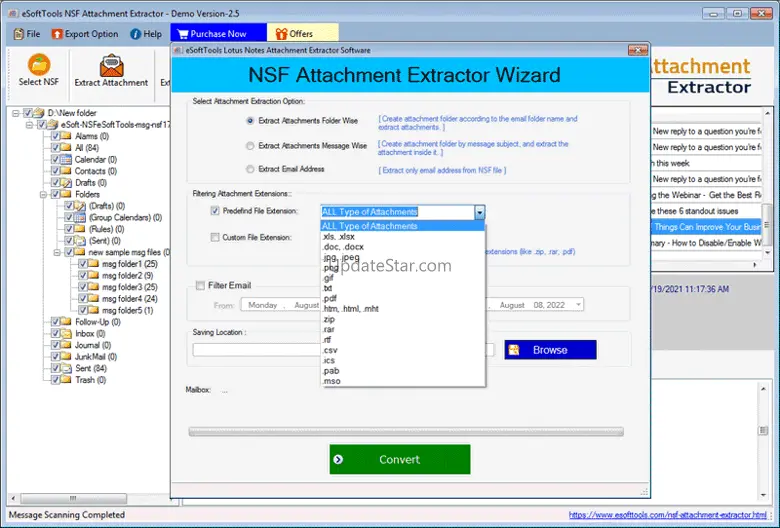This screenshot has width=780, height=528.
Task: Close the Attachment Extractor Wizard dialog
Action: click(x=638, y=50)
